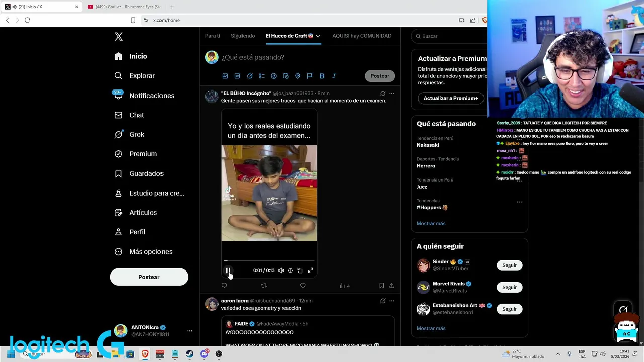This screenshot has height=362, width=644.
Task: Click the flag icon in composer toolbar
Action: pos(310,76)
